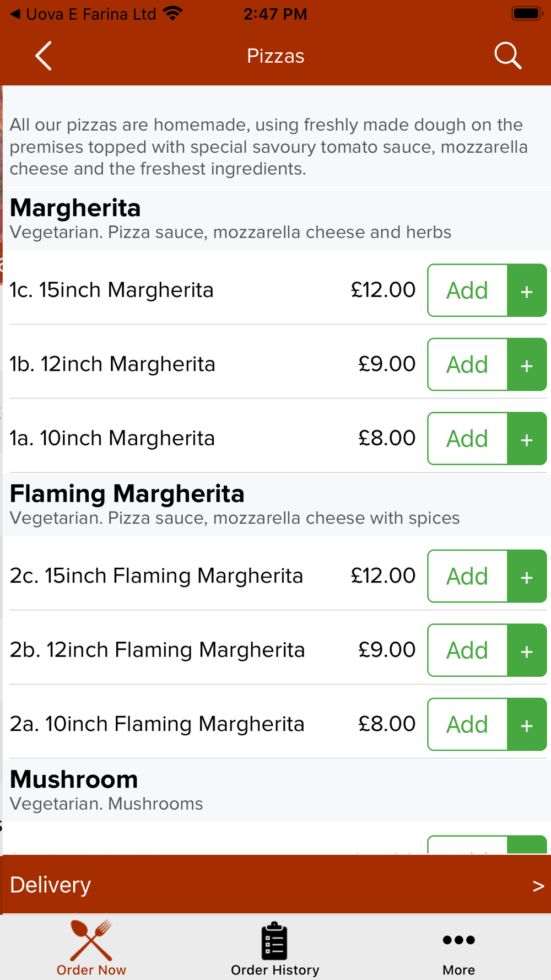This screenshot has height=980, width=551.
Task: Tap the plus icon for 10inch Margherita
Action: (527, 439)
